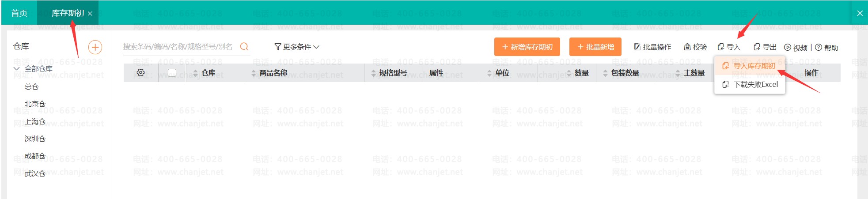The height and width of the screenshot is (199, 868).
Task: Click the search magnifier icon
Action: coord(244,46)
